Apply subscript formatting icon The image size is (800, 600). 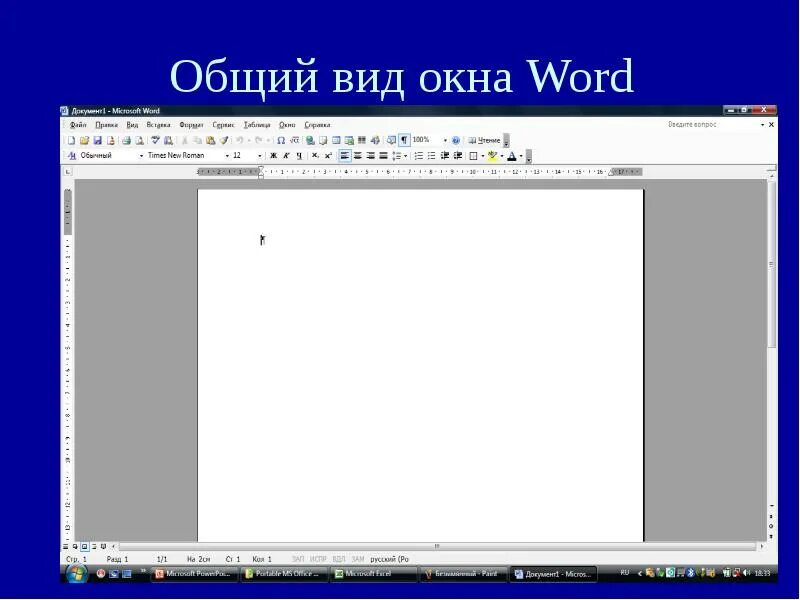[315, 156]
